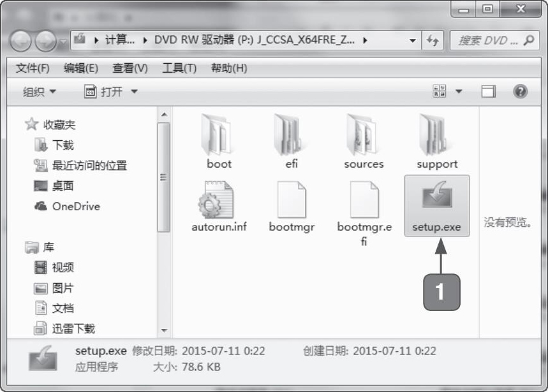548x392 pixels.
Task: Open the 编辑(E) menu
Action: point(81,68)
